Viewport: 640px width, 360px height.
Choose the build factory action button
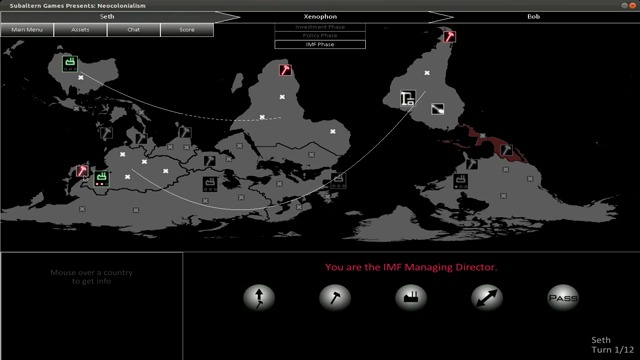coord(411,298)
